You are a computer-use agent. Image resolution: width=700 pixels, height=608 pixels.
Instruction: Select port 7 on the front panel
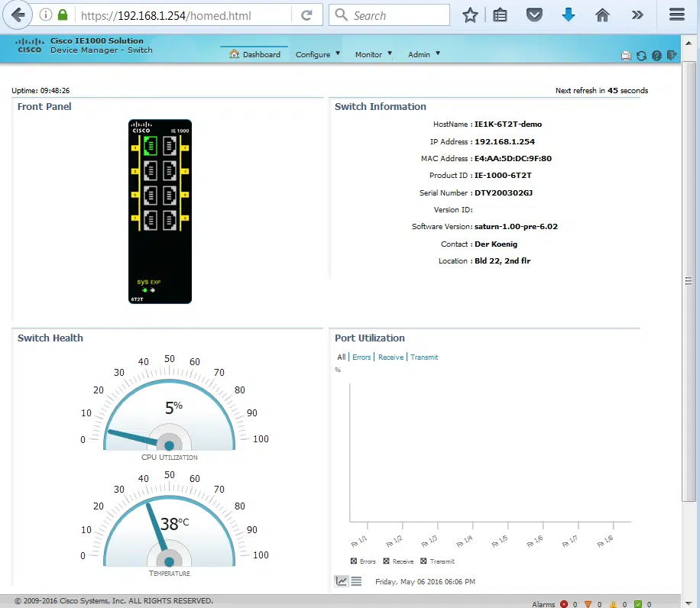click(151, 220)
